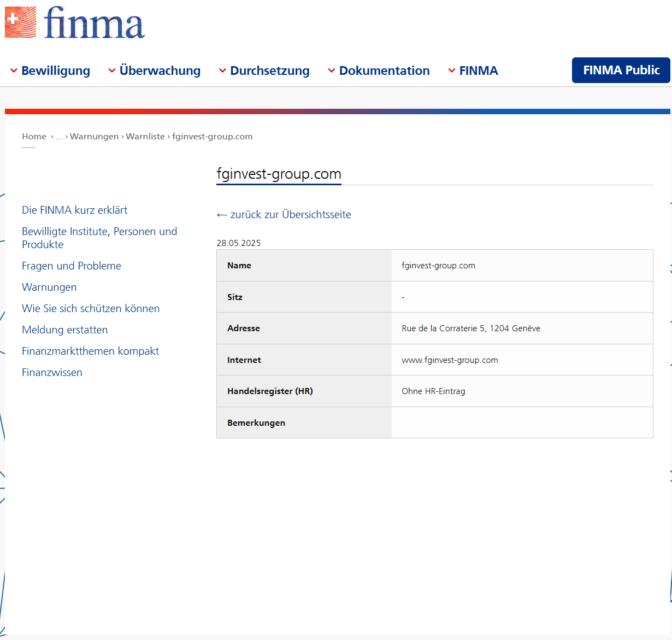Open Wie Sie sich schützen können
672x640 pixels.
(91, 308)
